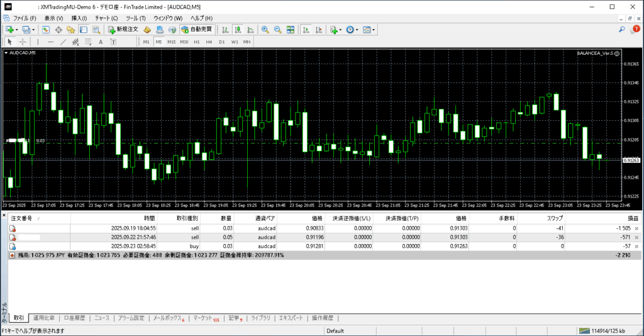Open the tile windows grid icon

pos(290,30)
